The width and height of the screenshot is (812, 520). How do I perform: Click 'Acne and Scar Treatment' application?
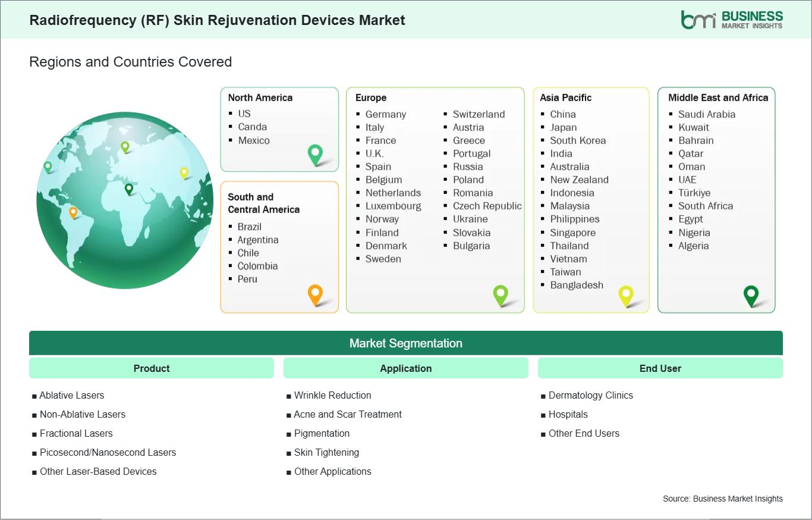348,414
